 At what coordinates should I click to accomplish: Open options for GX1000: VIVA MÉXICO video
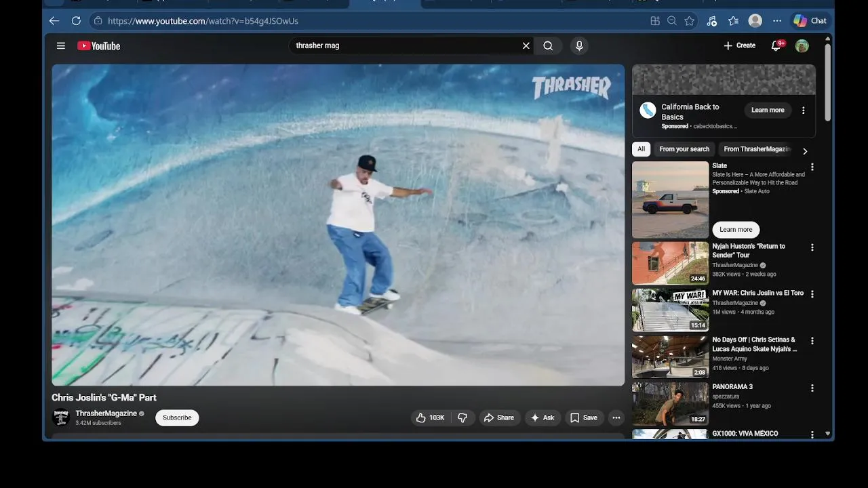[812, 434]
